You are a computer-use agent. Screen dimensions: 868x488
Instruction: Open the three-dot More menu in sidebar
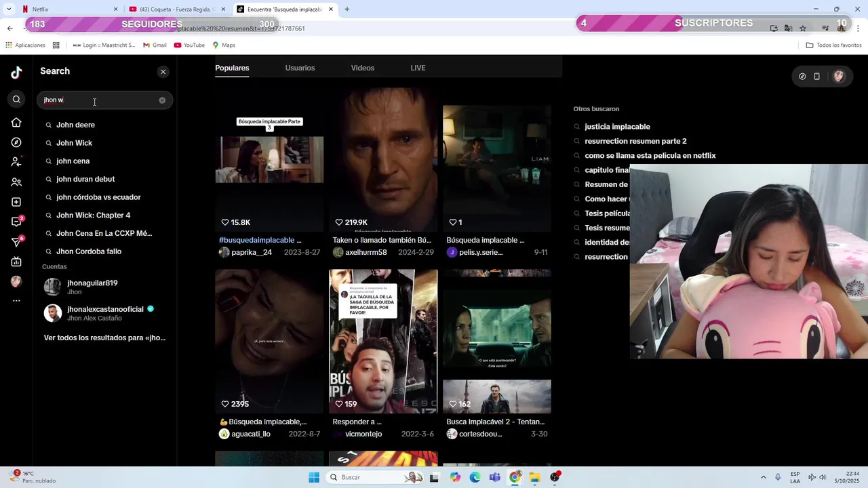pyautogui.click(x=16, y=301)
